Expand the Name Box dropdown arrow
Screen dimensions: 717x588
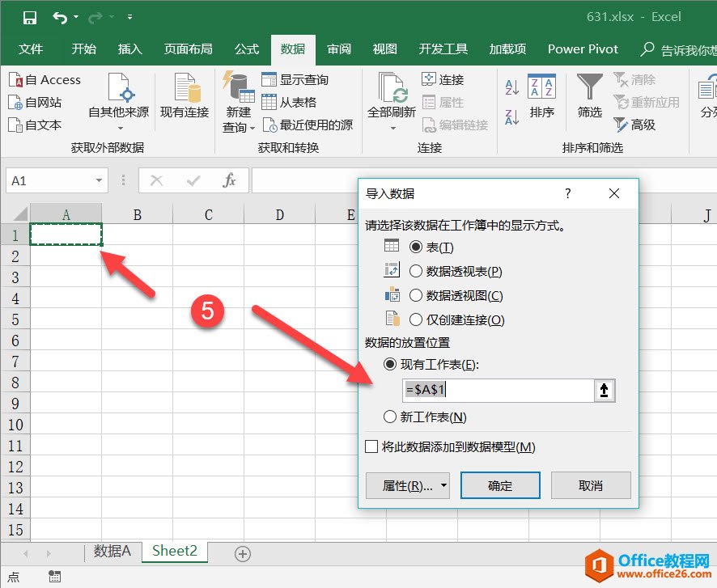click(100, 181)
